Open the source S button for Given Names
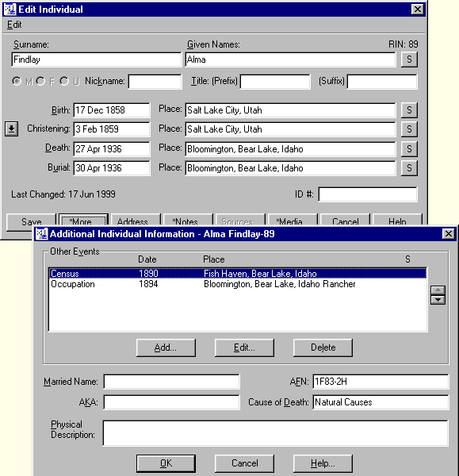The image size is (459, 476). [x=409, y=59]
